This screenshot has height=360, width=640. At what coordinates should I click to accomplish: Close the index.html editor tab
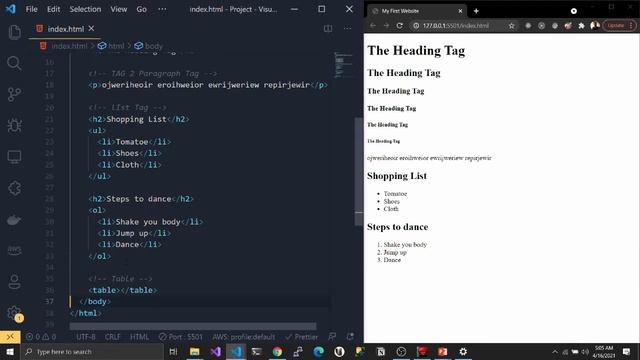tap(91, 29)
